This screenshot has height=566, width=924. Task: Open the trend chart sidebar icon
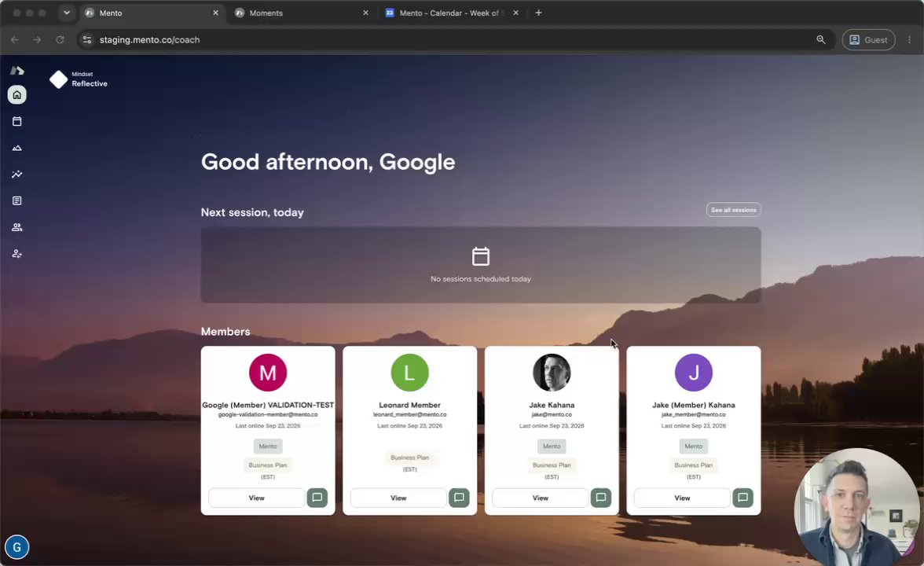coord(17,175)
